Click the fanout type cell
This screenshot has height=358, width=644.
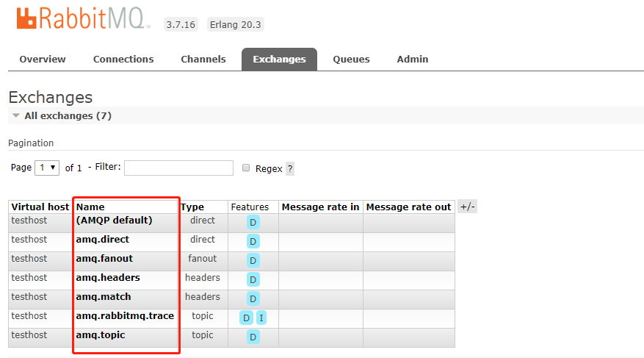(203, 259)
